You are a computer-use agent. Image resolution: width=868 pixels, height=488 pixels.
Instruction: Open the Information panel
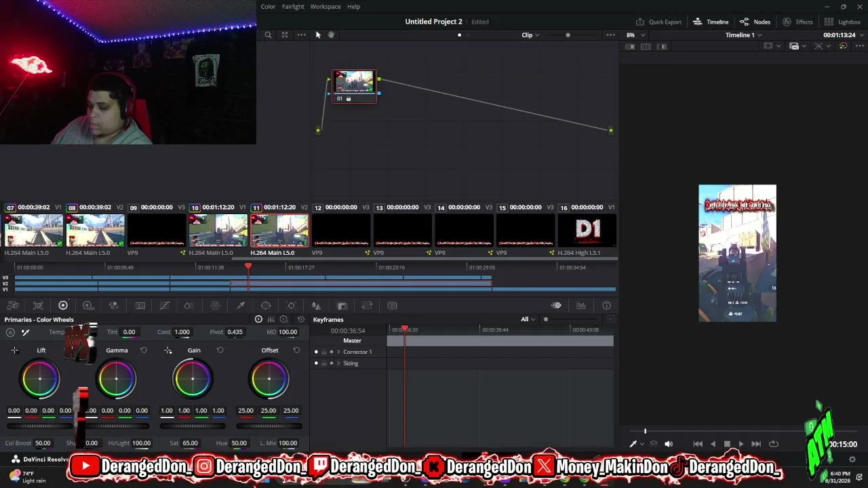(606, 306)
